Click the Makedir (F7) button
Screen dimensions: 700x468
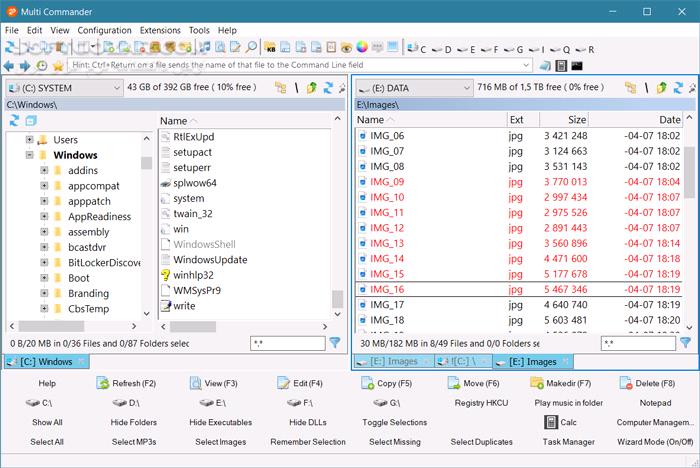click(x=561, y=383)
